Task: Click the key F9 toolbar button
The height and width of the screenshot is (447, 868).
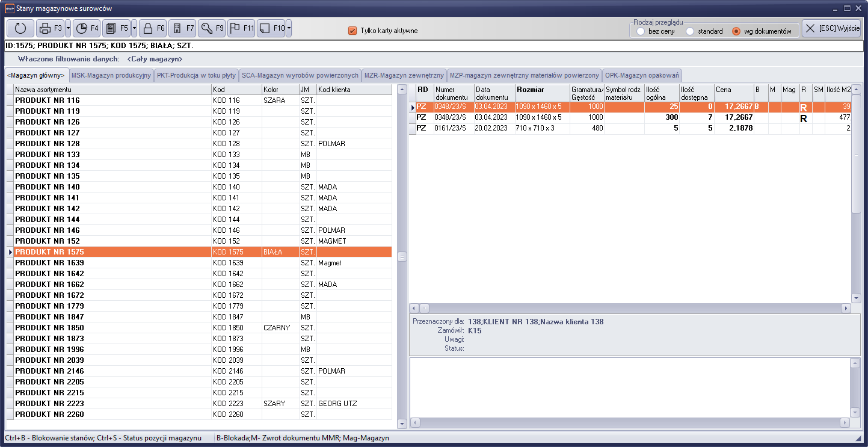Action: pos(212,28)
